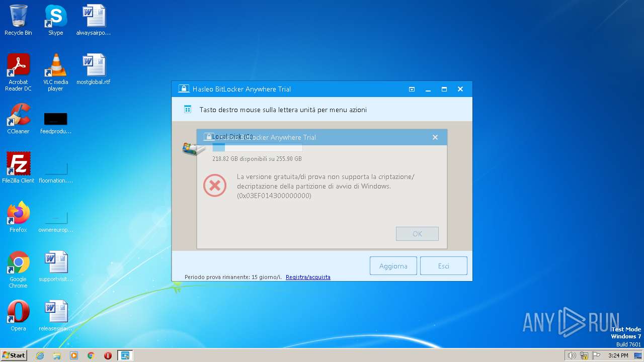
Task: Open the Windows Start menu
Action: (x=14, y=355)
